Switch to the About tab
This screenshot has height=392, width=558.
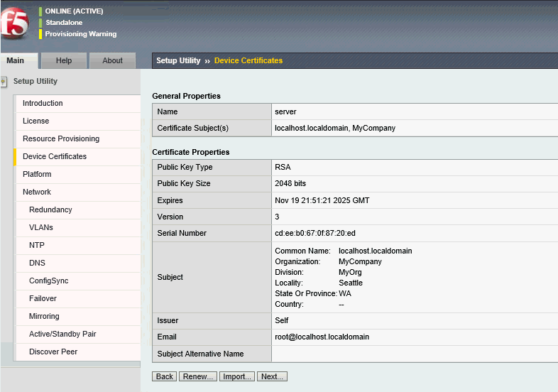(x=112, y=61)
